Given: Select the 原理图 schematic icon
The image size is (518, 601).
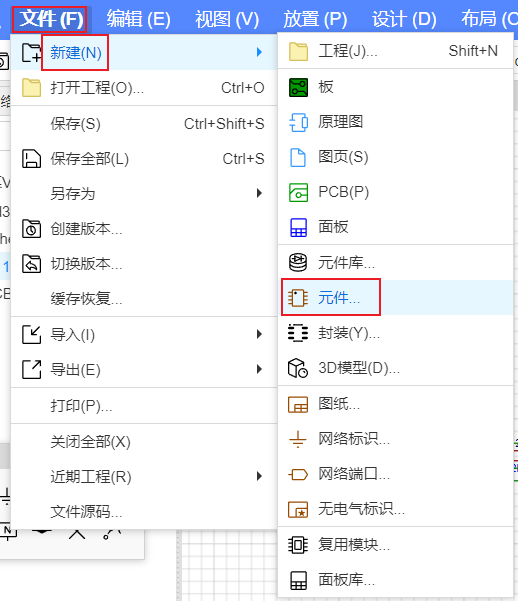Looking at the screenshot, I should (298, 123).
